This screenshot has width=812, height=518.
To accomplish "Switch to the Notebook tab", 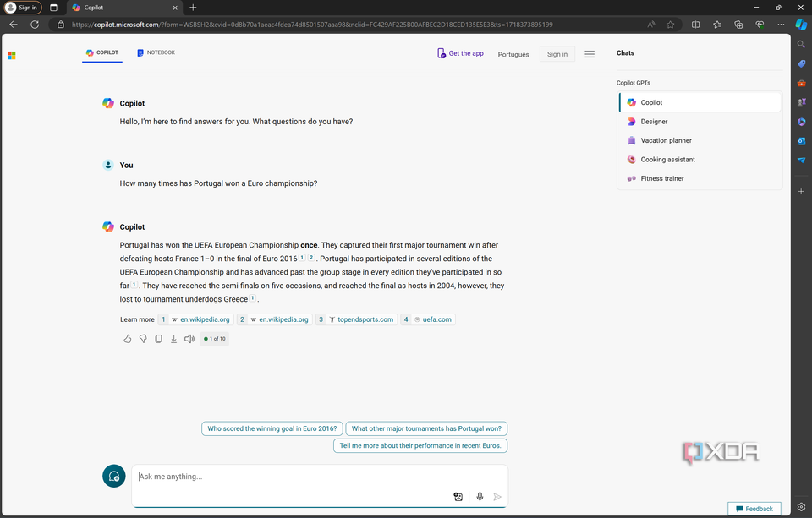I will point(156,52).
